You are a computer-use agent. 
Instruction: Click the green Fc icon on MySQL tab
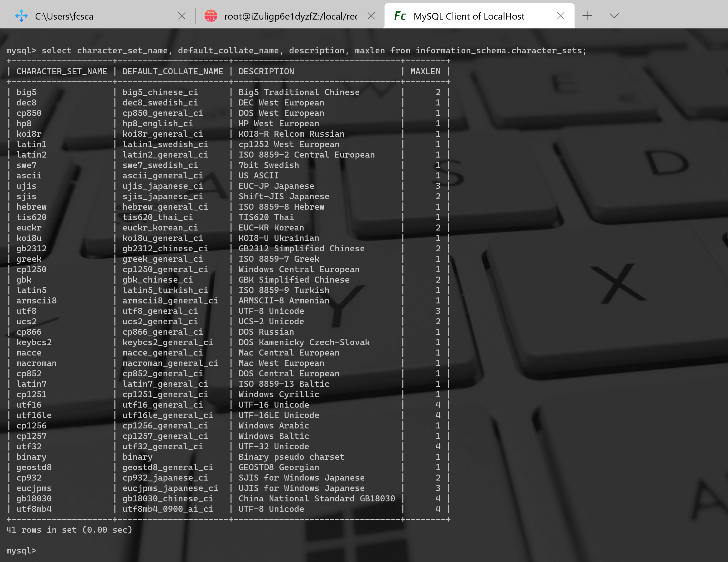click(x=400, y=16)
